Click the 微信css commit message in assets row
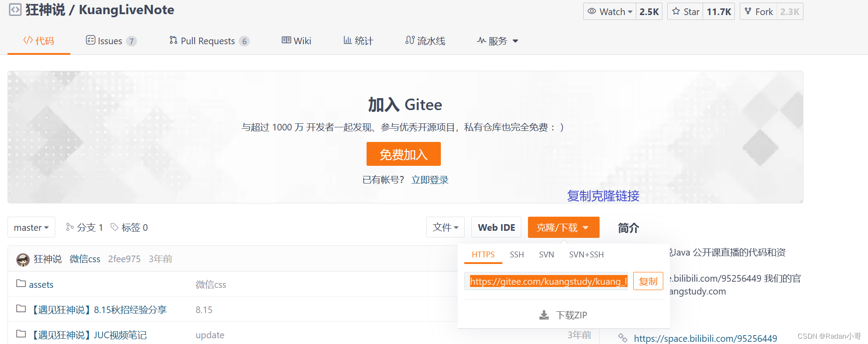 [x=211, y=284]
